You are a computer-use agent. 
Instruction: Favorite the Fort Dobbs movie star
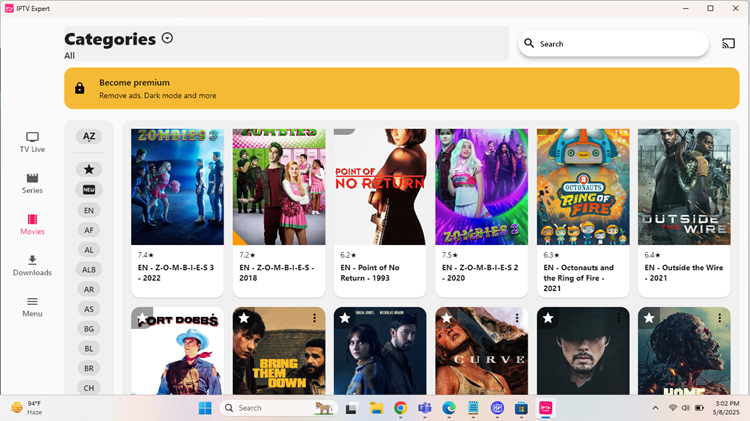coord(142,318)
